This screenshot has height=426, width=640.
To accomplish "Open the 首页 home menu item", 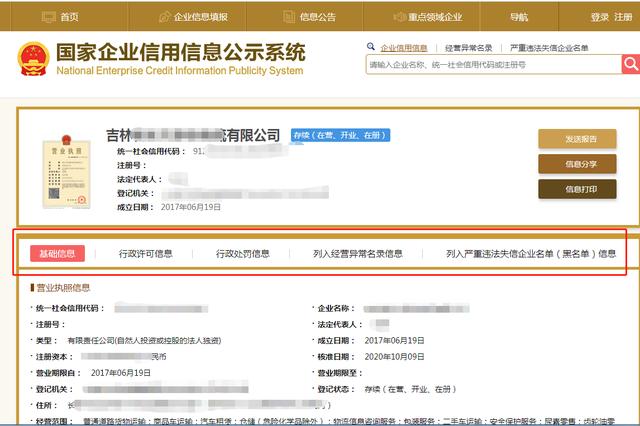I will (69, 17).
